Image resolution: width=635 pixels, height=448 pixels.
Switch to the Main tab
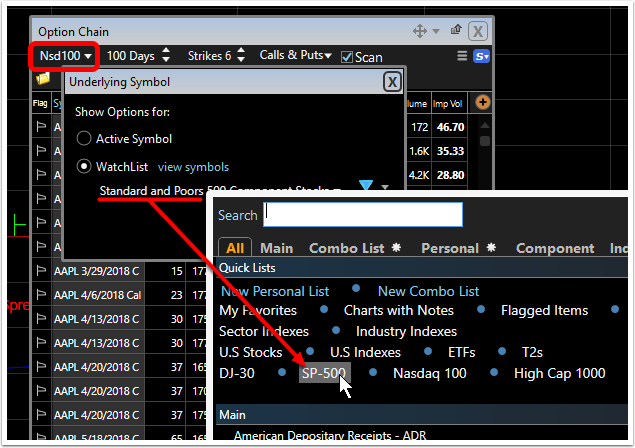[277, 248]
